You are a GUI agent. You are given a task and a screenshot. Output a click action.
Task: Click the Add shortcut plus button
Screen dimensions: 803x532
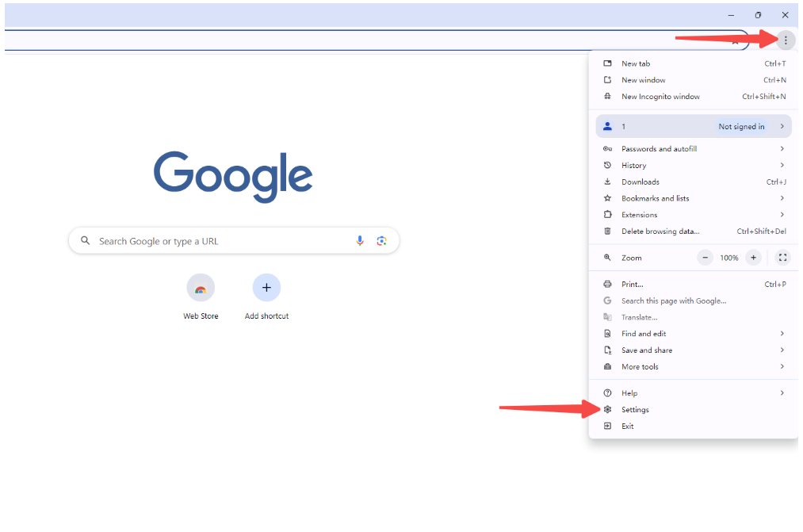tap(266, 288)
